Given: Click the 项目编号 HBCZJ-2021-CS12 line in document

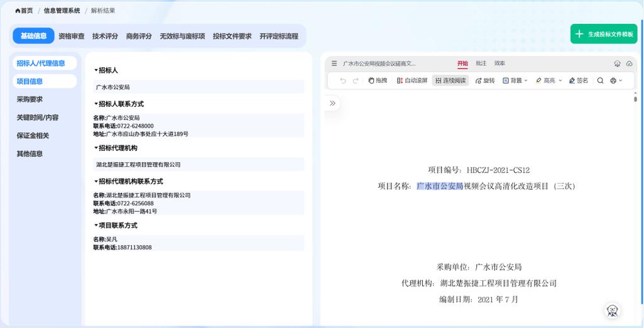Looking at the screenshot, I should (x=479, y=170).
